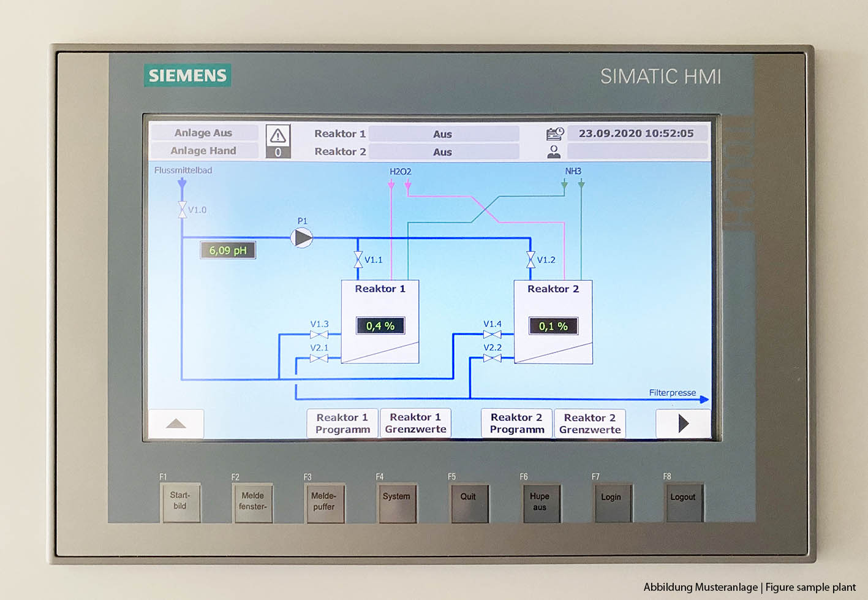Click valve V1.4 symbol
Screen dimensions: 868x600
click(492, 335)
